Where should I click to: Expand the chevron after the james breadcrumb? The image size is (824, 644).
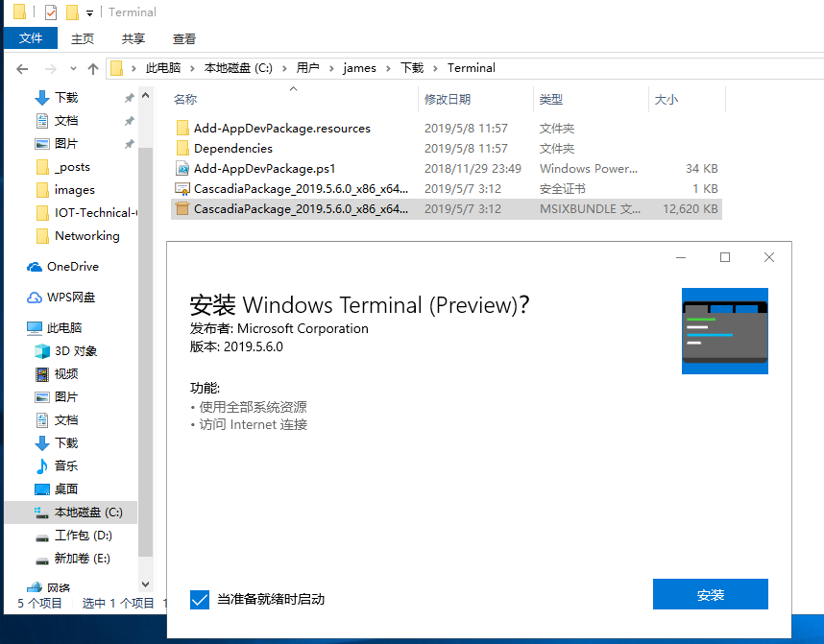pyautogui.click(x=388, y=68)
